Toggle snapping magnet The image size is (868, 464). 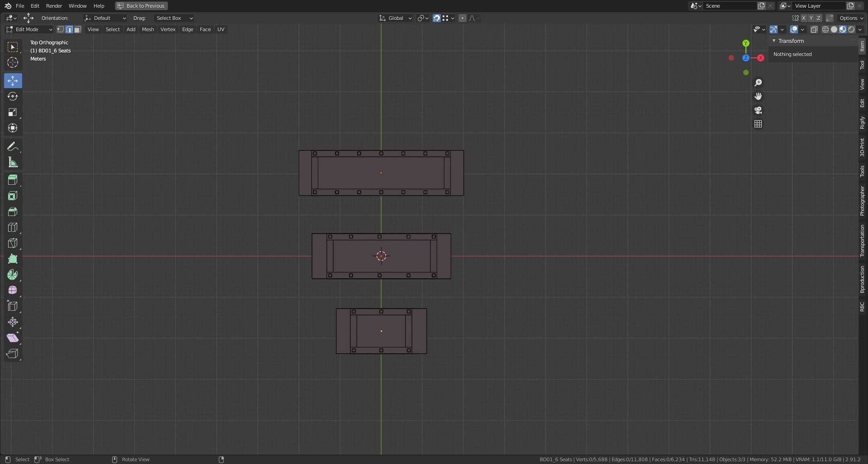pos(437,18)
